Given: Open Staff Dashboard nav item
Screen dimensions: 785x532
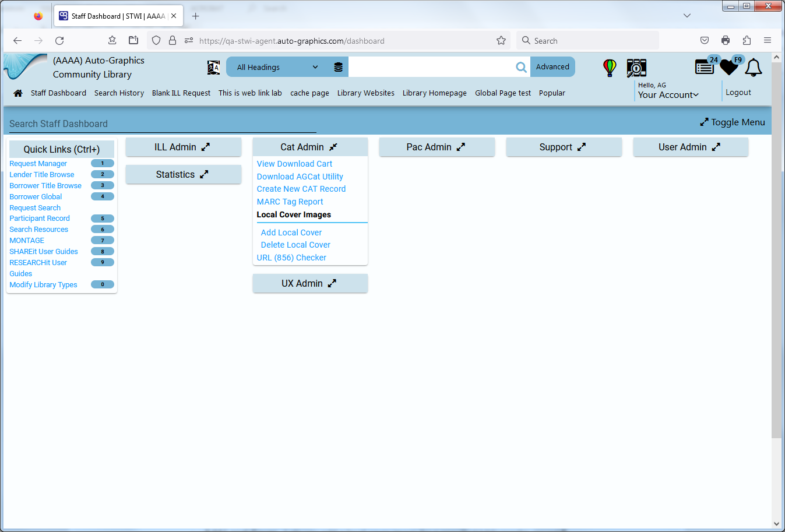Looking at the screenshot, I should coord(58,93).
